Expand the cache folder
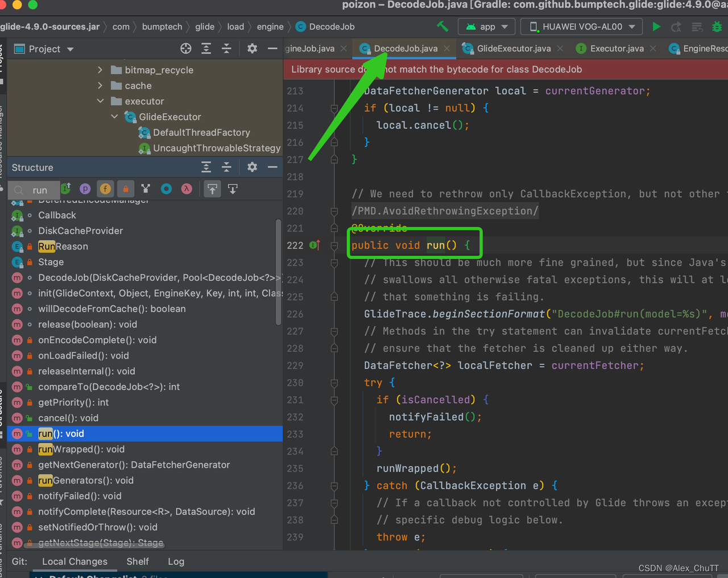The image size is (728, 578). [x=100, y=85]
